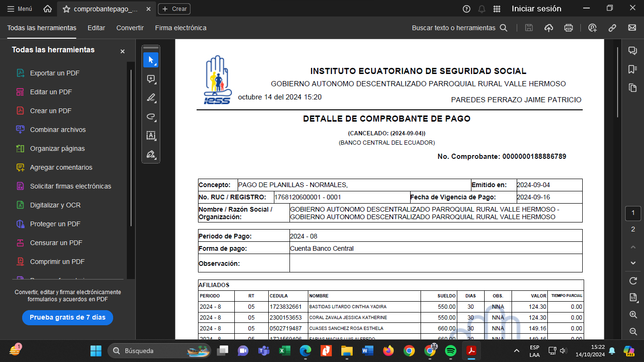Switch to the Firma electrónica tab
Screen dimensions: 644x362
pyautogui.click(x=181, y=28)
